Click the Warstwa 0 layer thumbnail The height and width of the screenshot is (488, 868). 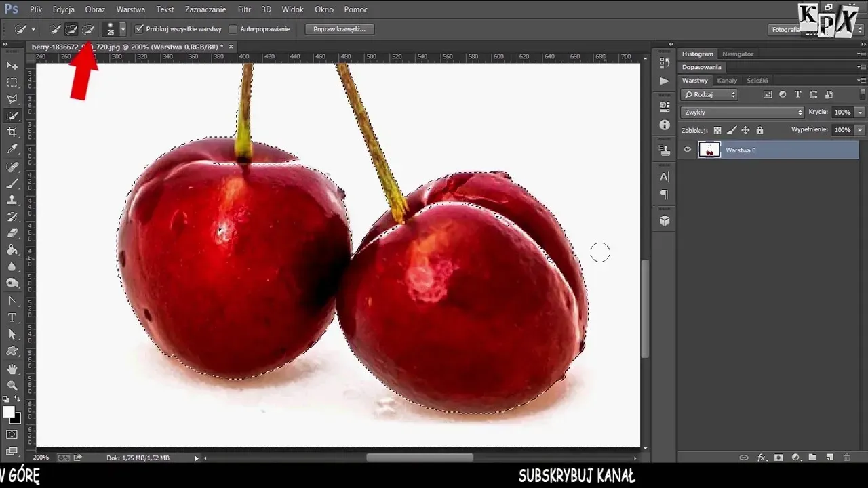point(709,150)
